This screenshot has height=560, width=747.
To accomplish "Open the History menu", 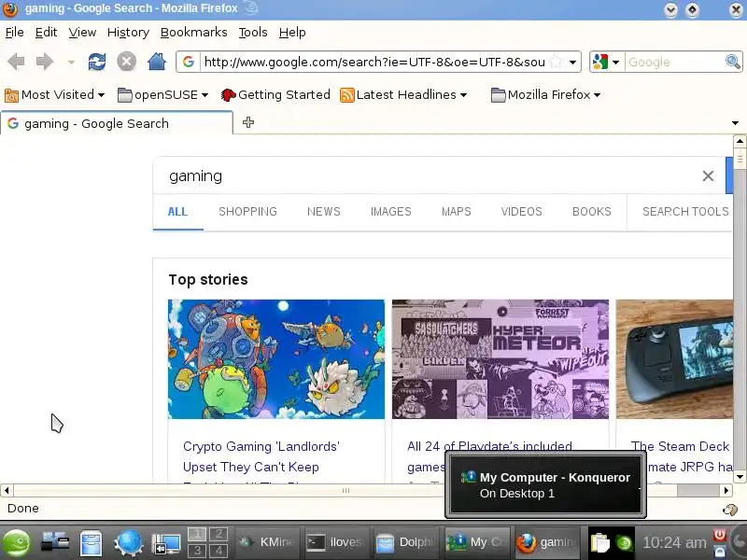I will tap(128, 33).
